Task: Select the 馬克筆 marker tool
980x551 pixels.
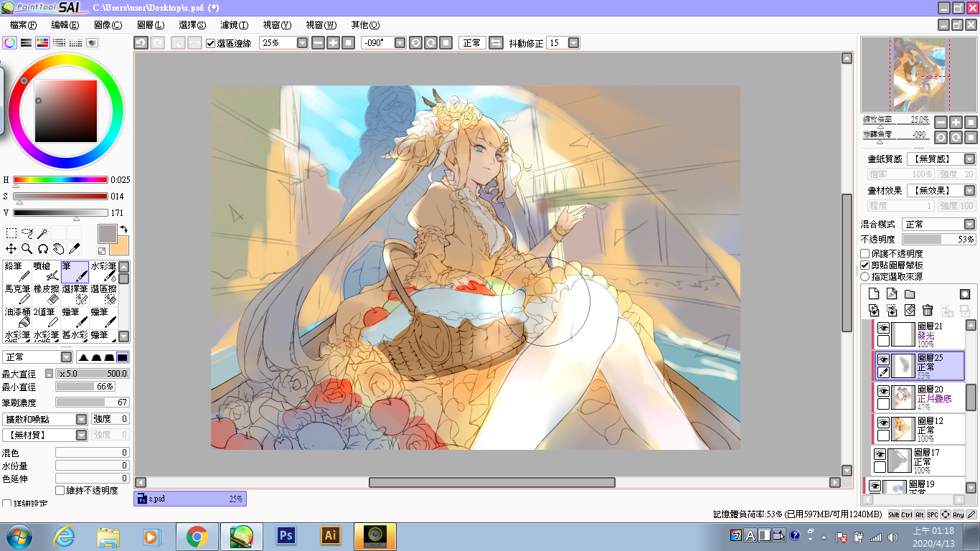Action: pyautogui.click(x=17, y=294)
